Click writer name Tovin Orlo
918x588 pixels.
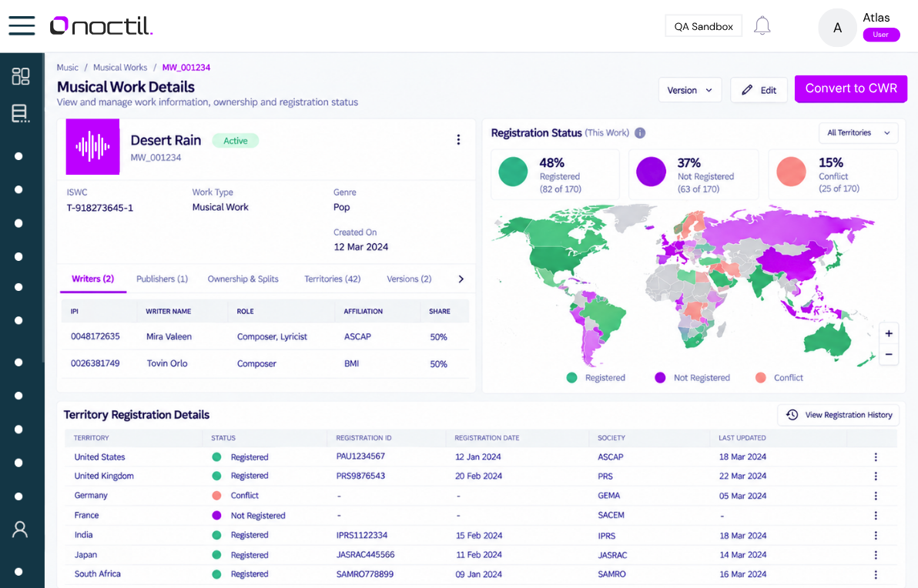pyautogui.click(x=167, y=363)
